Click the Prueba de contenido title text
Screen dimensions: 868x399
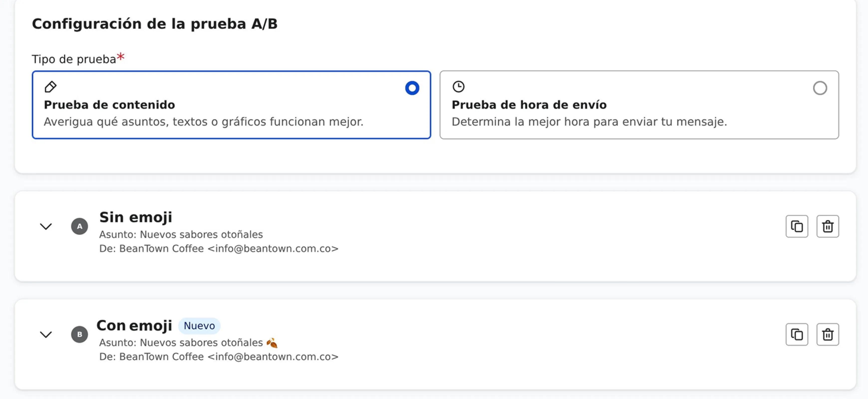point(110,105)
